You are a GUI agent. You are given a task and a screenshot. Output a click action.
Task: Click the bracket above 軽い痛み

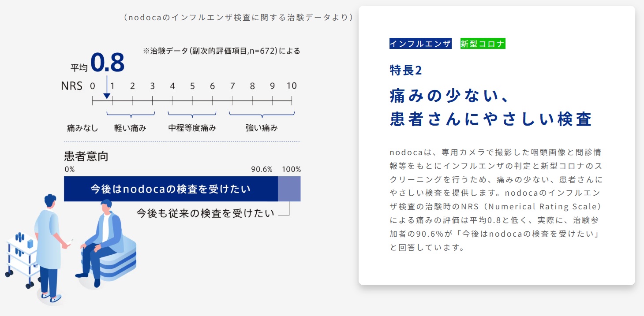pos(131,115)
